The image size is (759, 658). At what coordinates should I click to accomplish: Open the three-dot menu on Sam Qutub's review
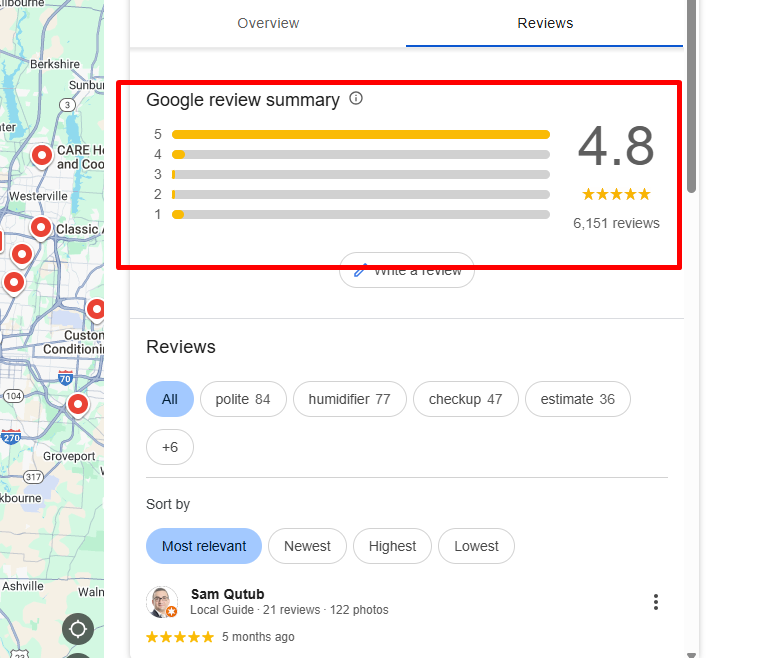[x=656, y=601]
